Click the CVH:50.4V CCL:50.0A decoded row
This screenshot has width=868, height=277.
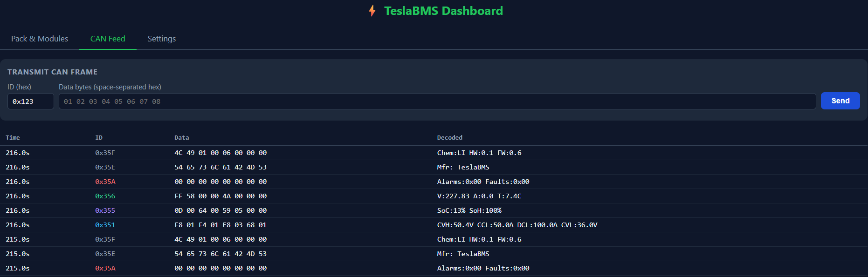pyautogui.click(x=517, y=225)
